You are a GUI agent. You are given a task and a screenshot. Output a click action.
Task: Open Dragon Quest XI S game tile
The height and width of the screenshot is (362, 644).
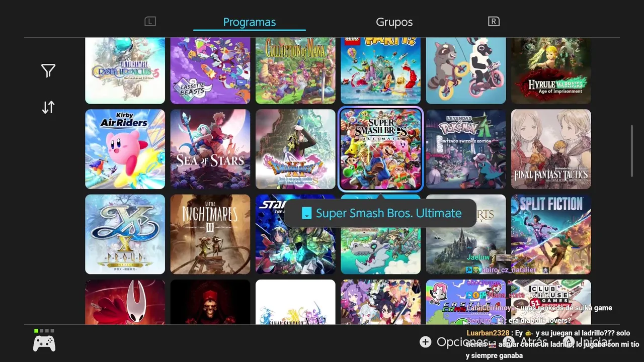[x=295, y=149]
